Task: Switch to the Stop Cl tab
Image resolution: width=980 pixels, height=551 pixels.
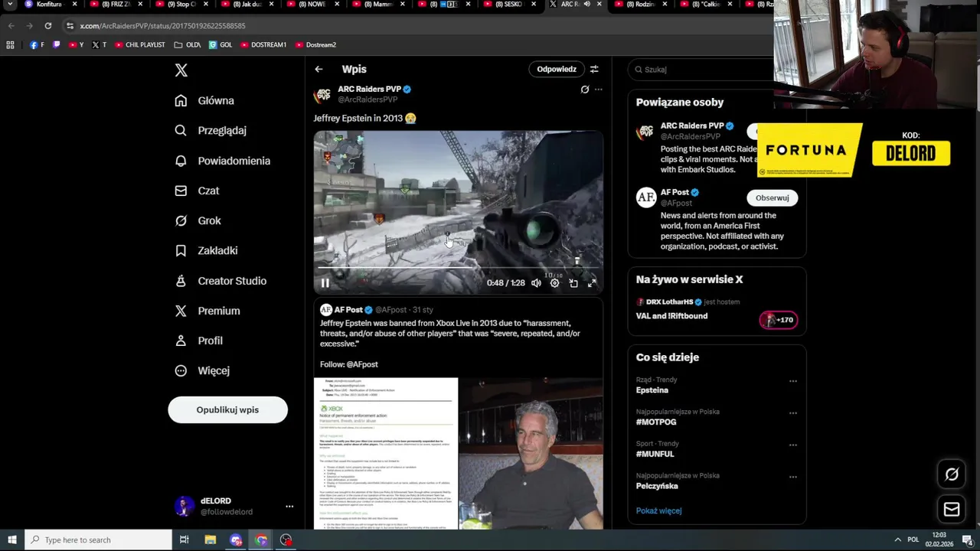Action: [181, 5]
